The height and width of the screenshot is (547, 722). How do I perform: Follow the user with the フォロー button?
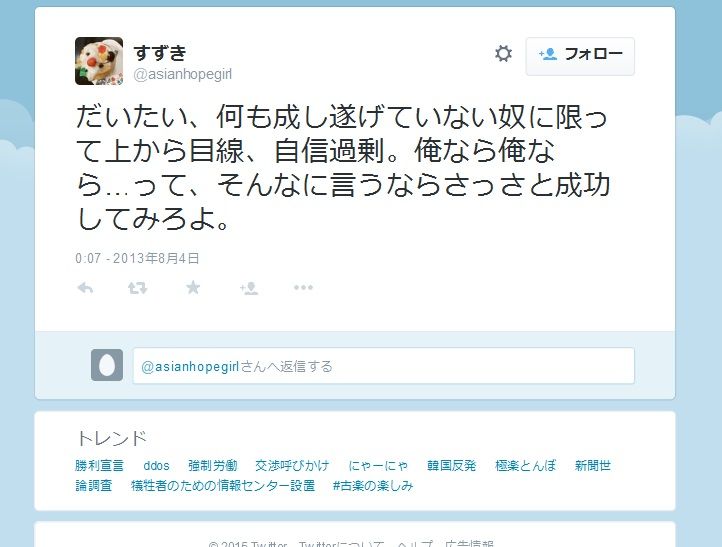coord(580,56)
